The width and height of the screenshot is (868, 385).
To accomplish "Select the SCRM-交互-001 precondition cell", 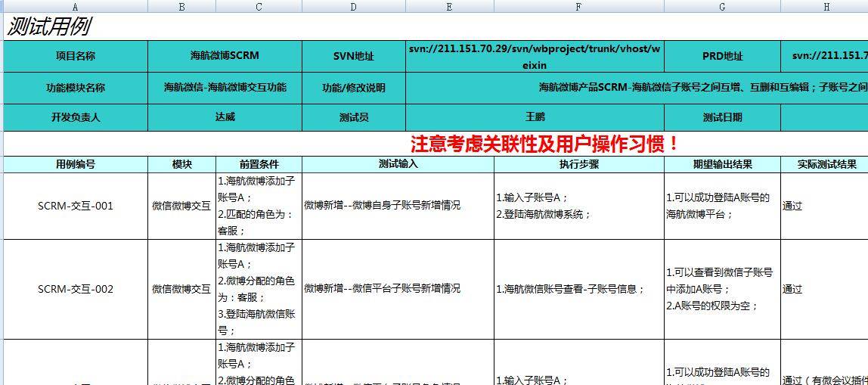I will [x=259, y=206].
